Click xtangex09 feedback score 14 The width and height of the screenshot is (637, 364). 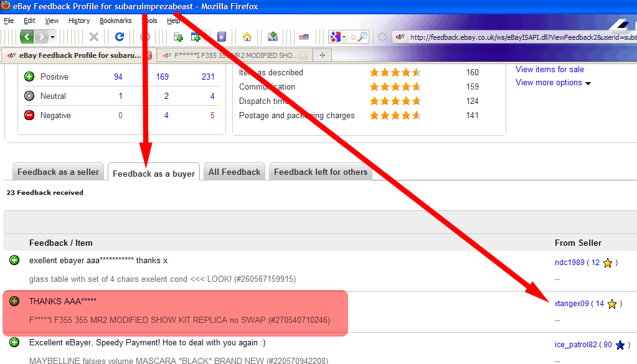point(600,304)
